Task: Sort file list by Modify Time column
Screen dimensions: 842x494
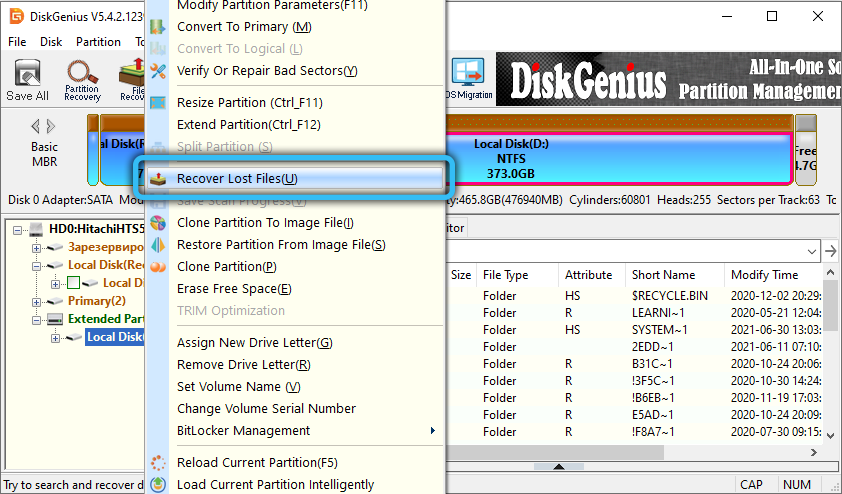Action: pos(764,275)
